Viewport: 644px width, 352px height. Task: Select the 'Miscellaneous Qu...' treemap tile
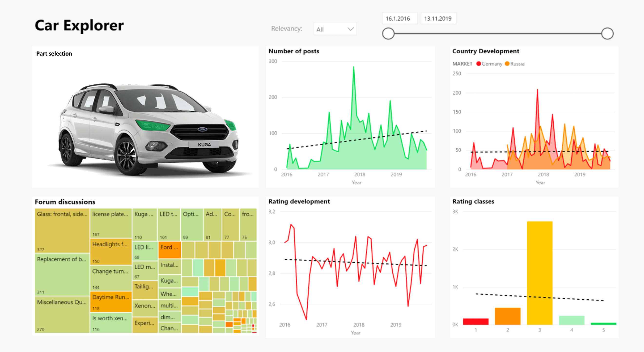coord(62,314)
